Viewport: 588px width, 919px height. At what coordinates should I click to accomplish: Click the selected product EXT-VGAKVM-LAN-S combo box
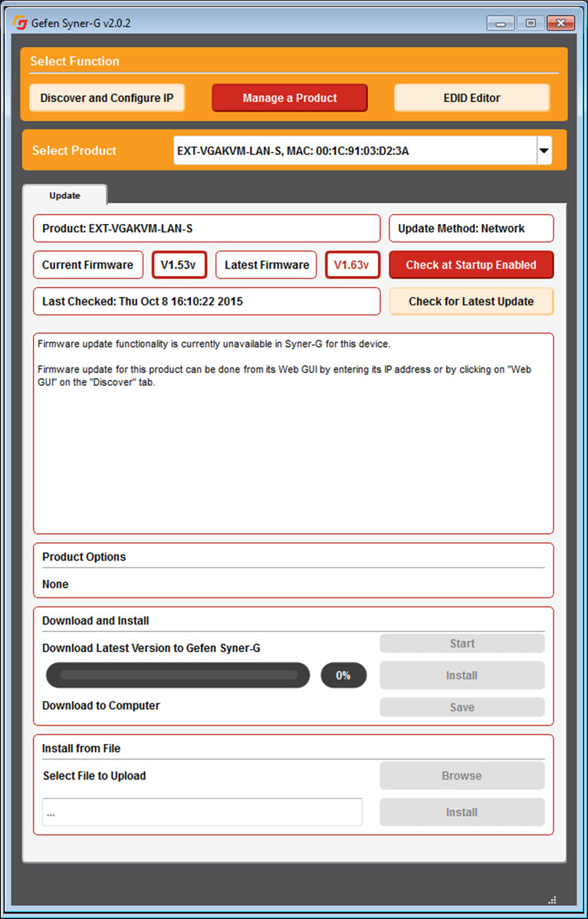tap(354, 151)
